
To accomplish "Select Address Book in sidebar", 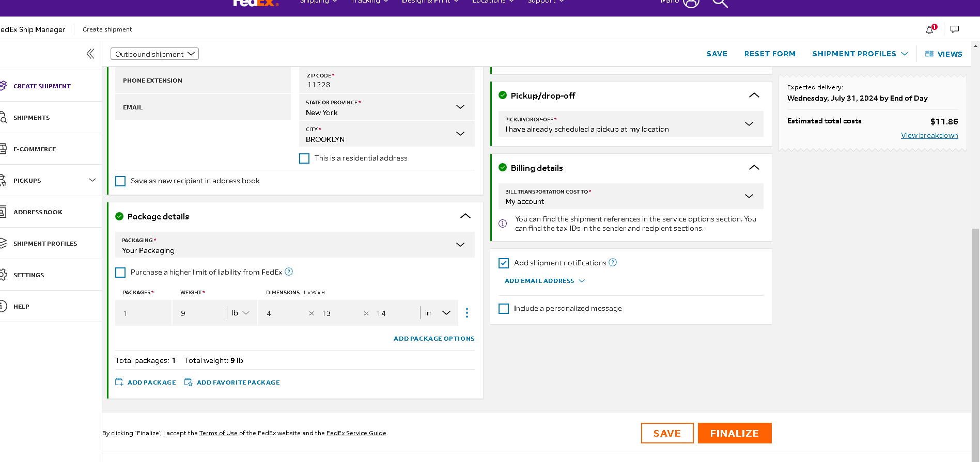I will (x=38, y=212).
